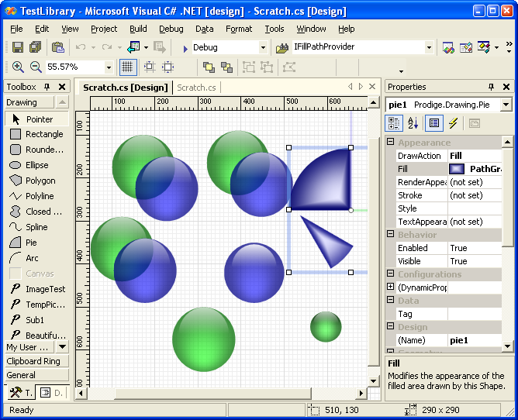Toggle the grid display button
The width and height of the screenshot is (518, 420).
pos(127,67)
